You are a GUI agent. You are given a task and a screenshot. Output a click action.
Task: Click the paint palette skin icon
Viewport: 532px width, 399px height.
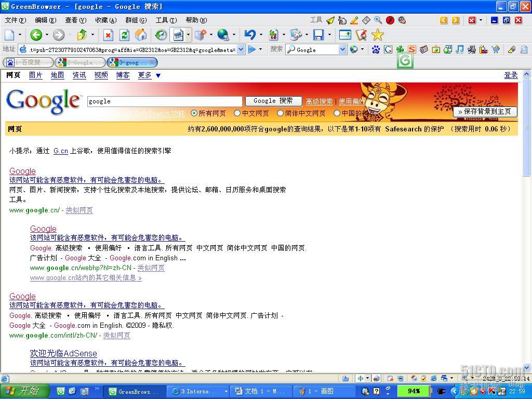[x=296, y=35]
